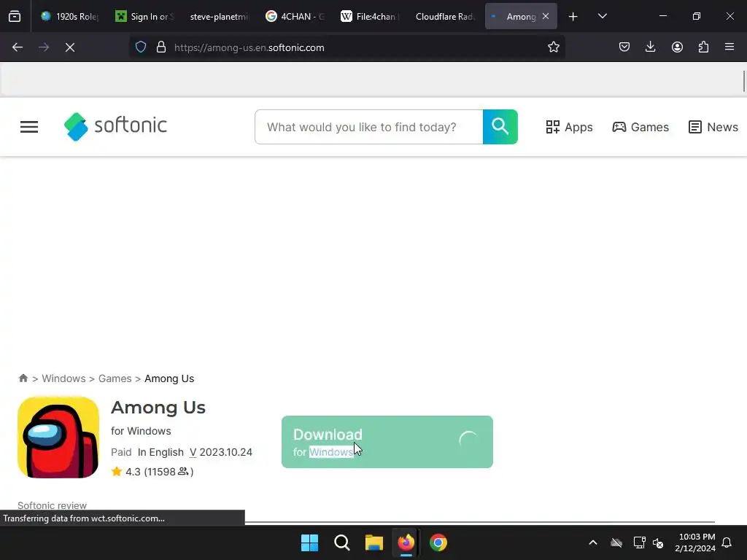Image resolution: width=747 pixels, height=560 pixels.
Task: Click the Softonic review heading
Action: point(52,506)
